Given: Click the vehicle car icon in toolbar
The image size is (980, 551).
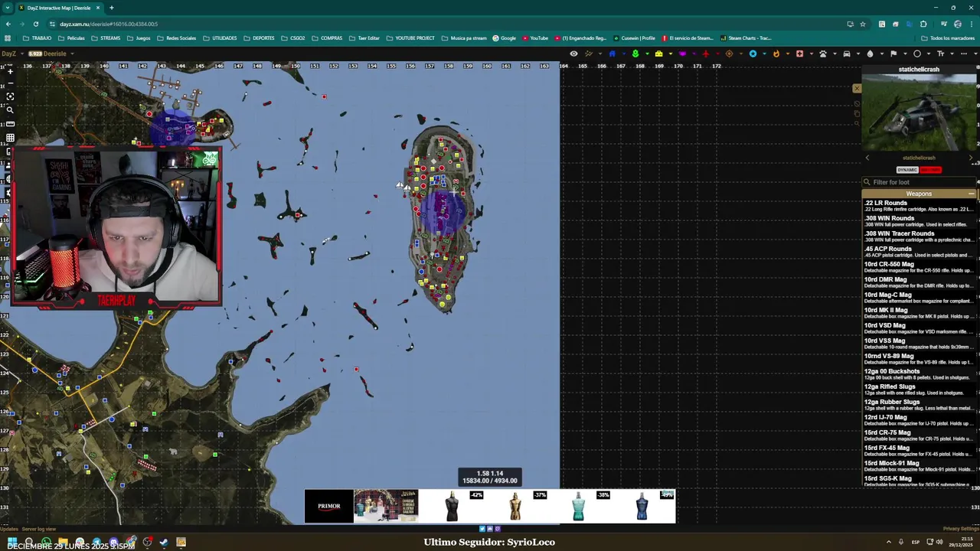Looking at the screenshot, I should pyautogui.click(x=847, y=54).
